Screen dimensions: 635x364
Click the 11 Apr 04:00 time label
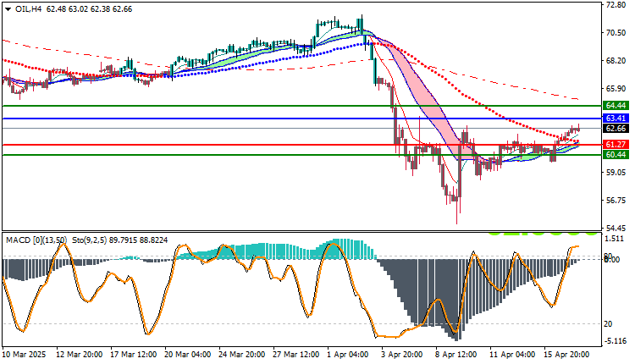[x=513, y=355]
